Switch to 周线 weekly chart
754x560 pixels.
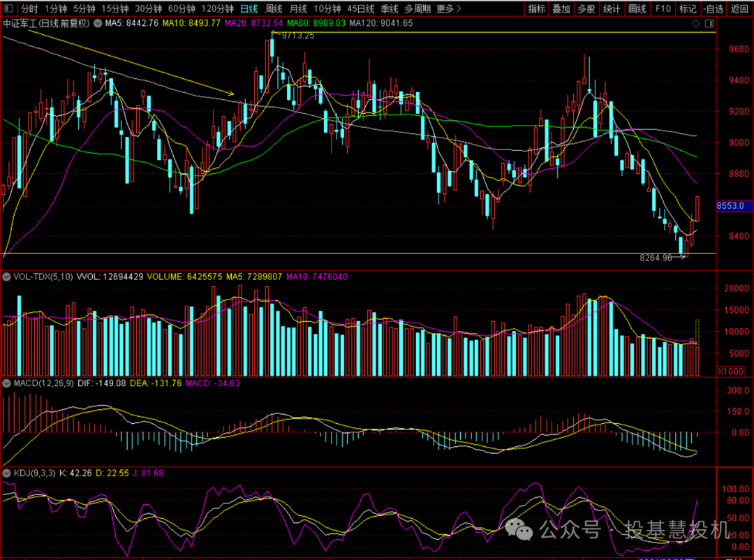[274, 8]
